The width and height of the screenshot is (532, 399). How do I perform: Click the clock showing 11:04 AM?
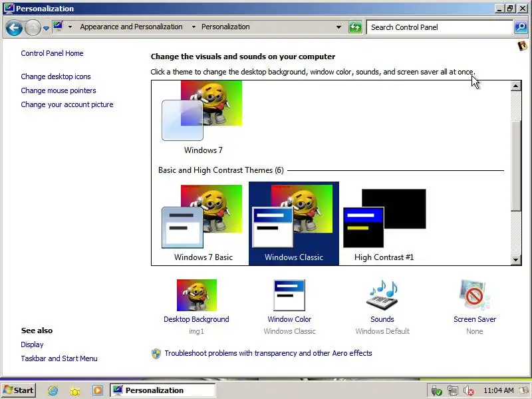498,390
